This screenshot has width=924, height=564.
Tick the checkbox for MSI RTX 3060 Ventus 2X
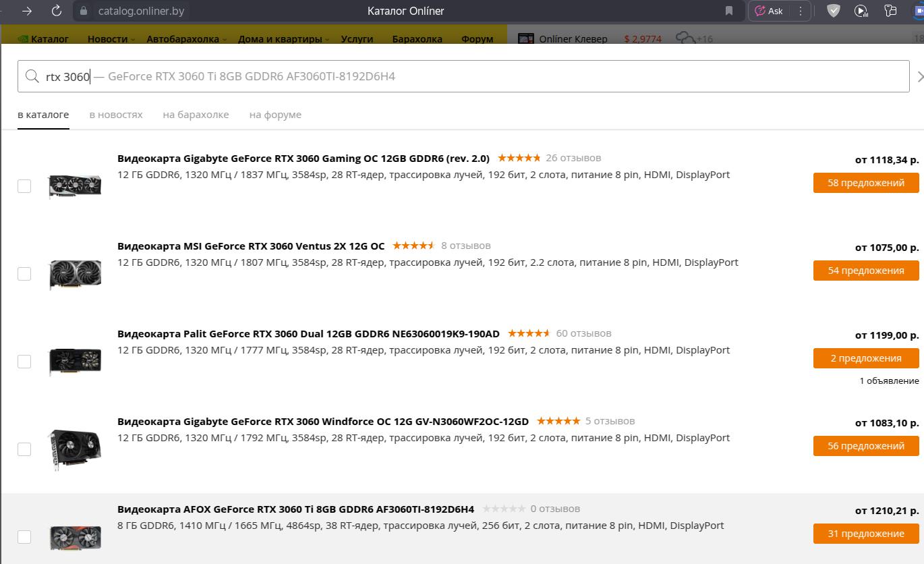point(24,274)
